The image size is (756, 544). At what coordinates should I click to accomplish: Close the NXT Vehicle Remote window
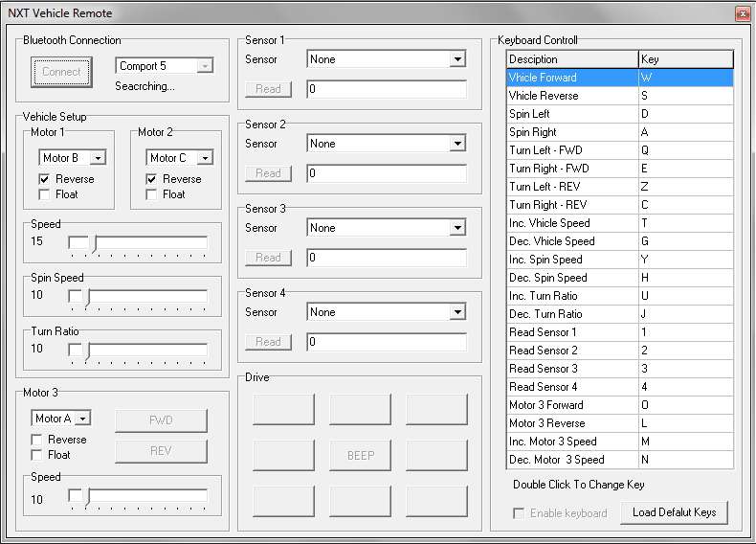pyautogui.click(x=743, y=13)
